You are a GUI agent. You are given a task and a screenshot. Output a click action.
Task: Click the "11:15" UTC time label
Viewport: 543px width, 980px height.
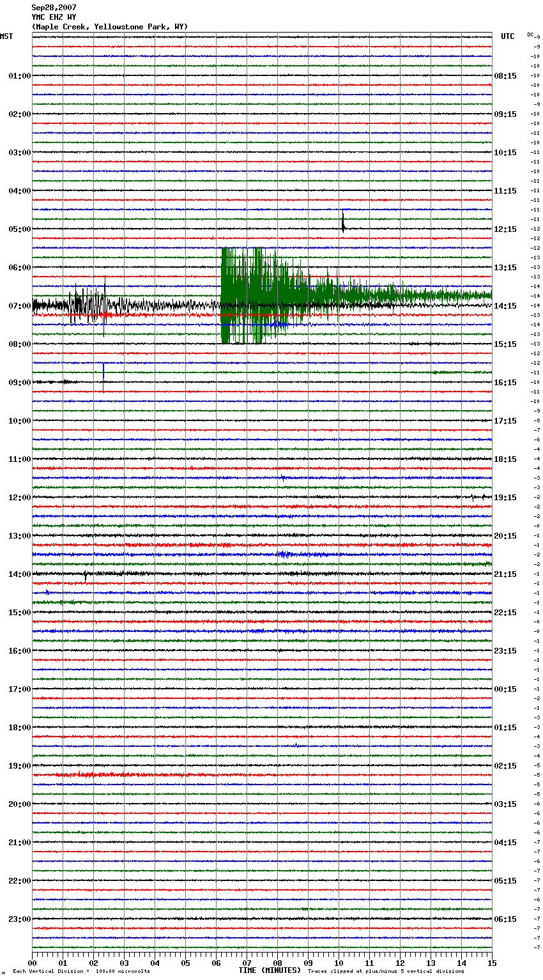click(505, 191)
